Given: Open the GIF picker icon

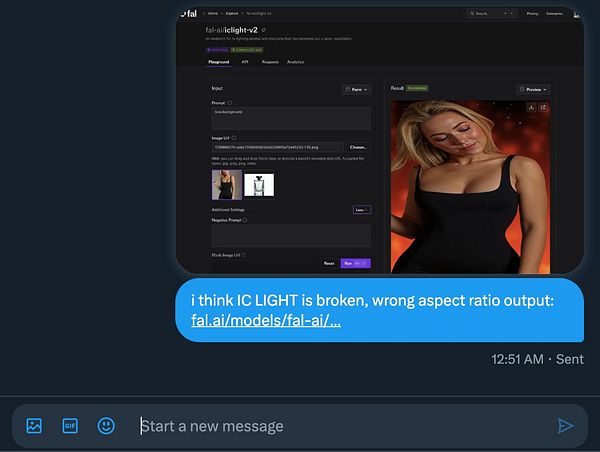Looking at the screenshot, I should tap(70, 426).
